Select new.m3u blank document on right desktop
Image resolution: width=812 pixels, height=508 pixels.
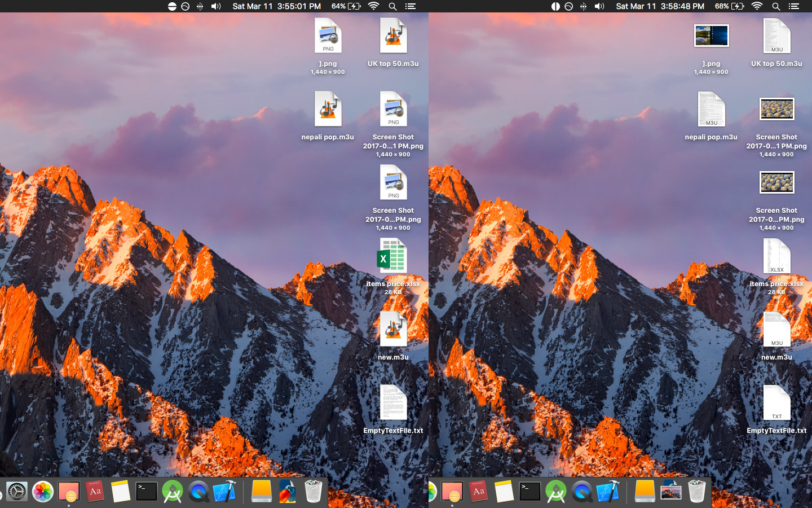(x=776, y=329)
